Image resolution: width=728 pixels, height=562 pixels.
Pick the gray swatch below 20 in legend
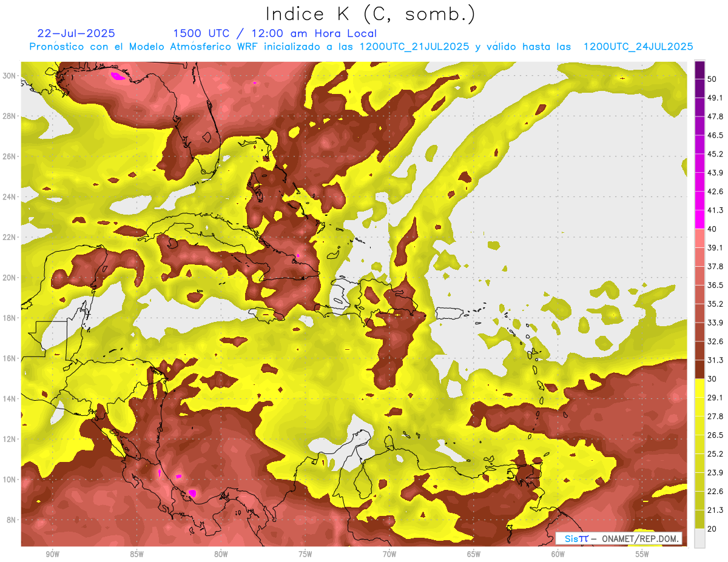[699, 538]
